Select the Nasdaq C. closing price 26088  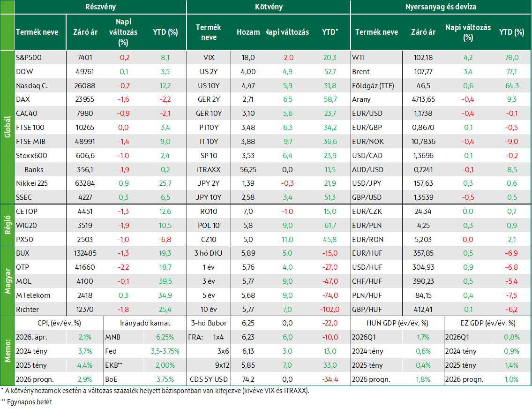pos(85,86)
